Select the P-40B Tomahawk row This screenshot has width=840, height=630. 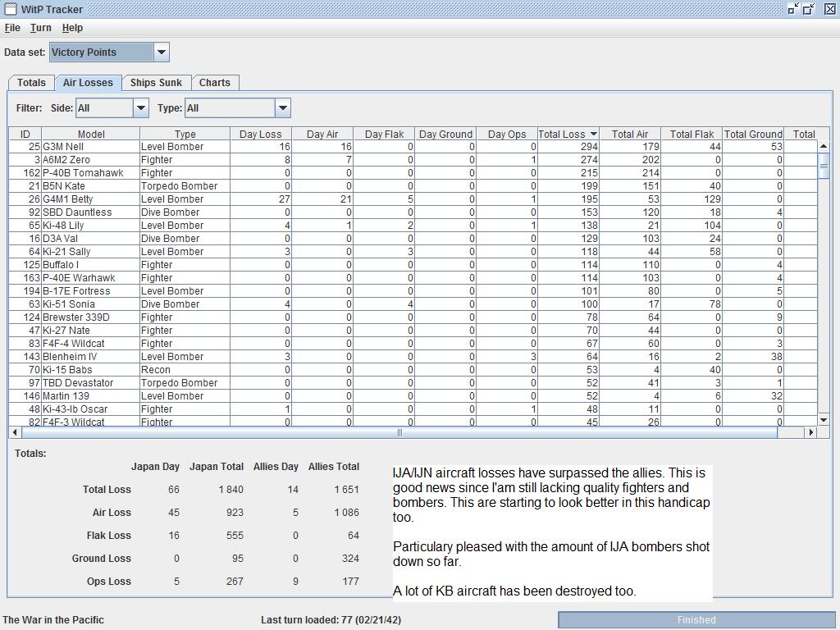413,173
